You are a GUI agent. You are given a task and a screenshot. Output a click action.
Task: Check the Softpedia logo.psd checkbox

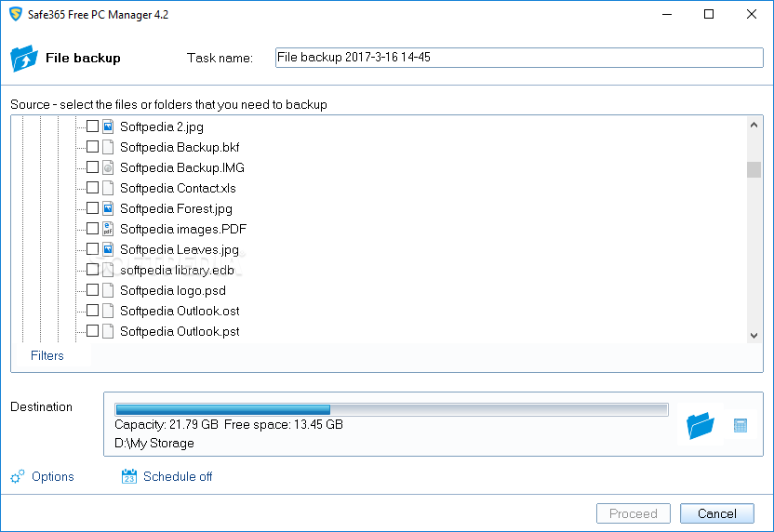(92, 289)
